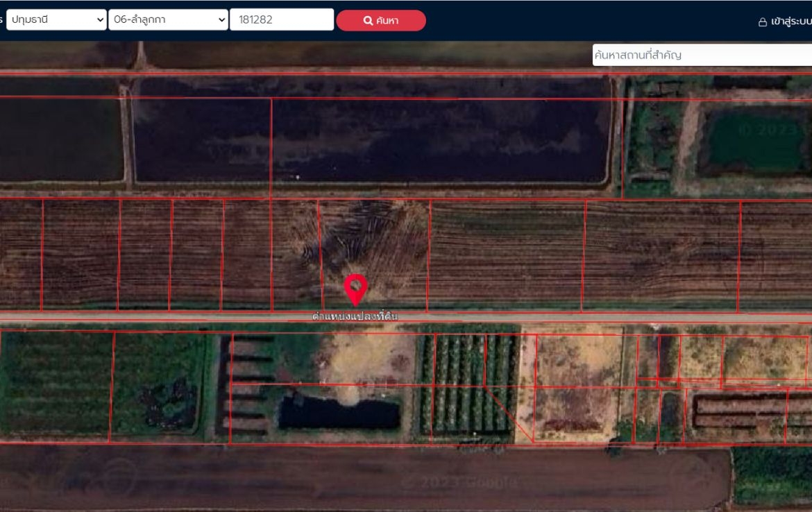Expand the 06-ลำลูกกา district dropdown
812x512 pixels.
167,20
